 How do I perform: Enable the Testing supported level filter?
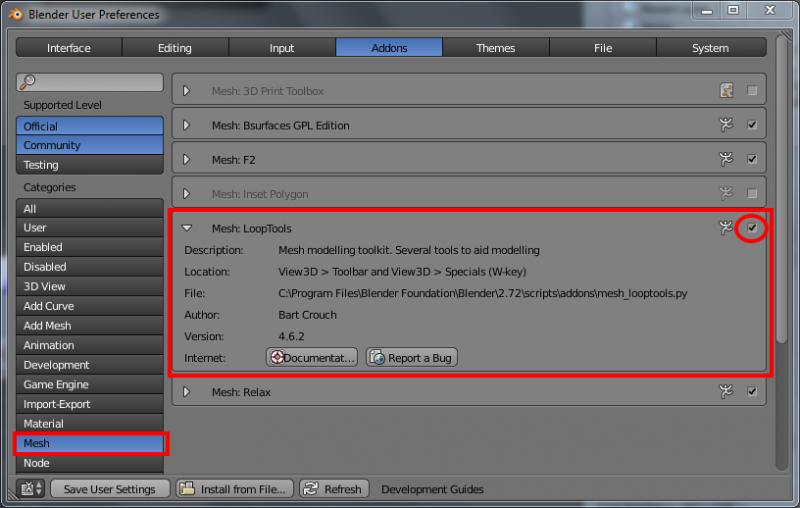click(x=90, y=165)
